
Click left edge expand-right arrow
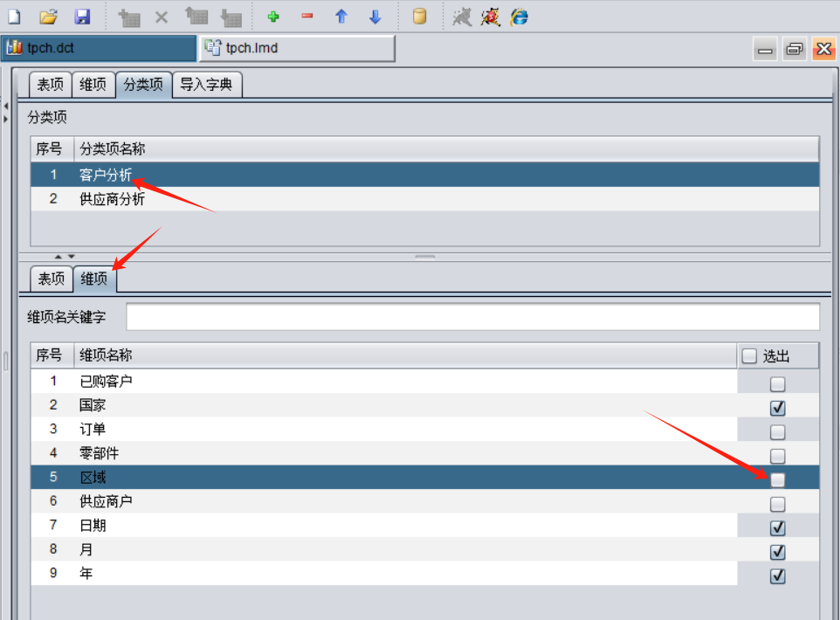point(6,119)
